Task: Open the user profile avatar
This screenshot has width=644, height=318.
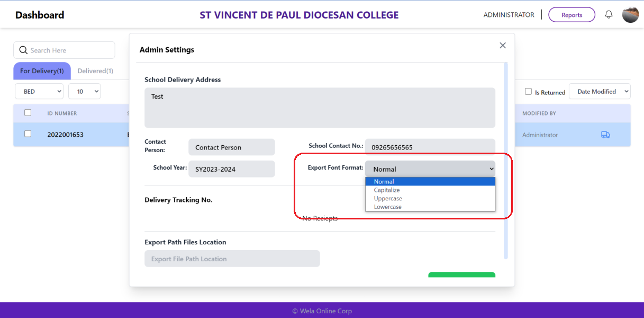Action: click(630, 15)
